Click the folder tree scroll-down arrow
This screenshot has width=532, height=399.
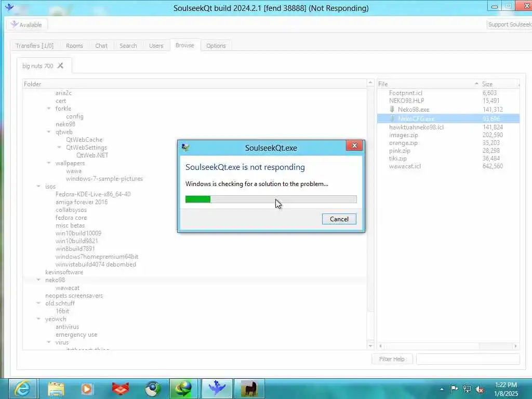[x=370, y=345]
